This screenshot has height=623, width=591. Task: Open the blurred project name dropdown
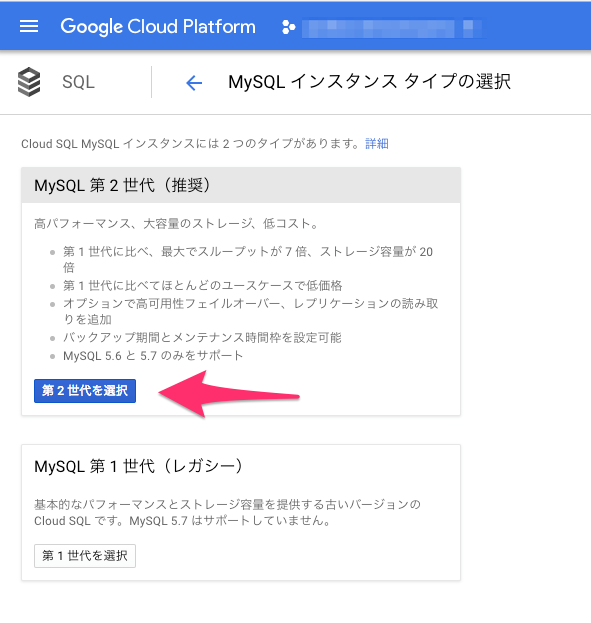click(x=378, y=28)
